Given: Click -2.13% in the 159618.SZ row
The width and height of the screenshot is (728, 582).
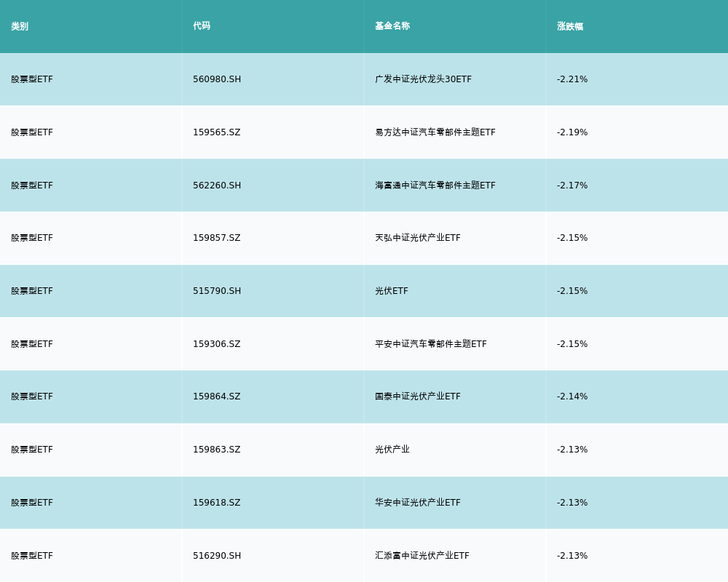Looking at the screenshot, I should (572, 503).
